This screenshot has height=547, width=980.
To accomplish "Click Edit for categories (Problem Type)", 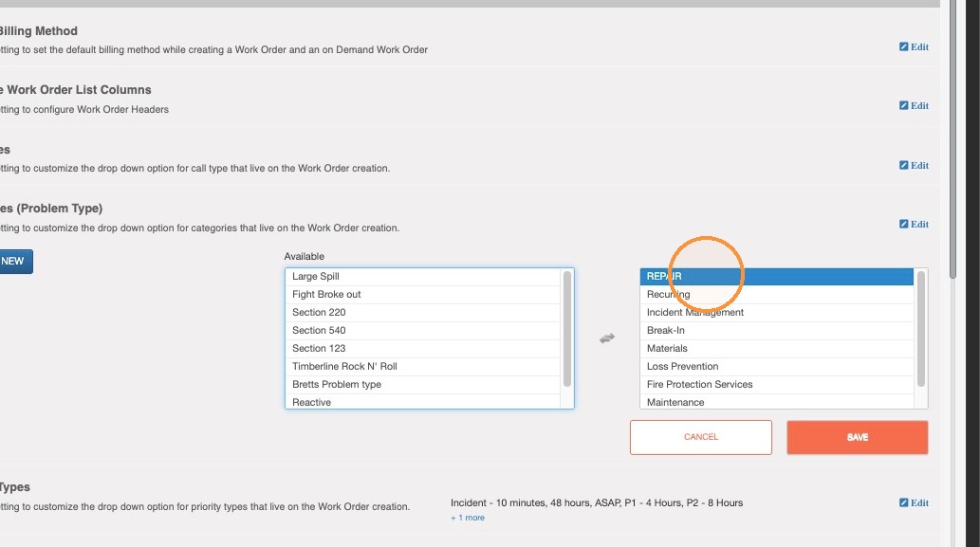I will tap(914, 224).
